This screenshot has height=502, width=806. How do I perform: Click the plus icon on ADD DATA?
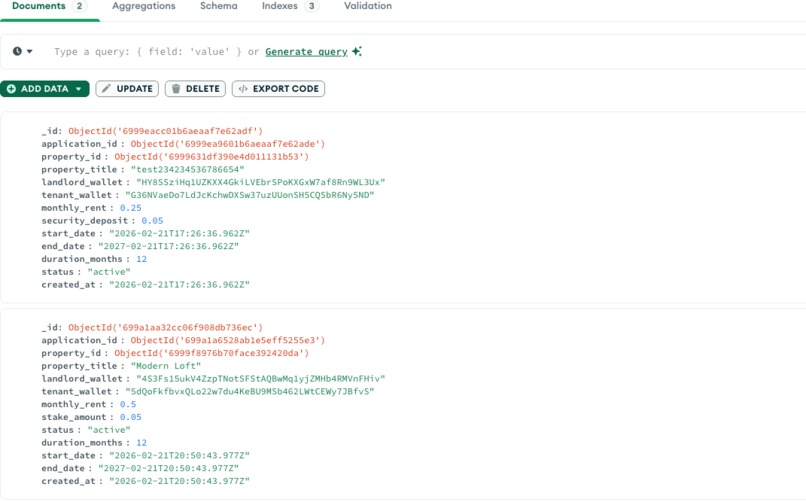(x=11, y=89)
